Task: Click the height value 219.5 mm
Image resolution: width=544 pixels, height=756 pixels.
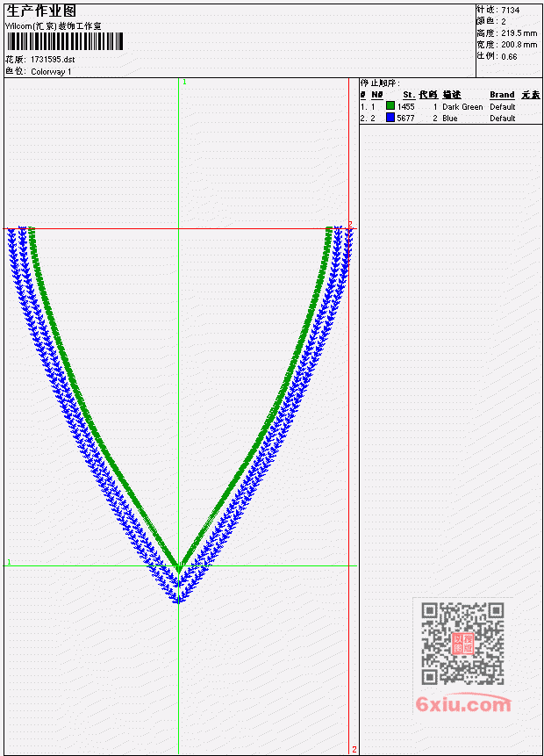Action: (519, 32)
